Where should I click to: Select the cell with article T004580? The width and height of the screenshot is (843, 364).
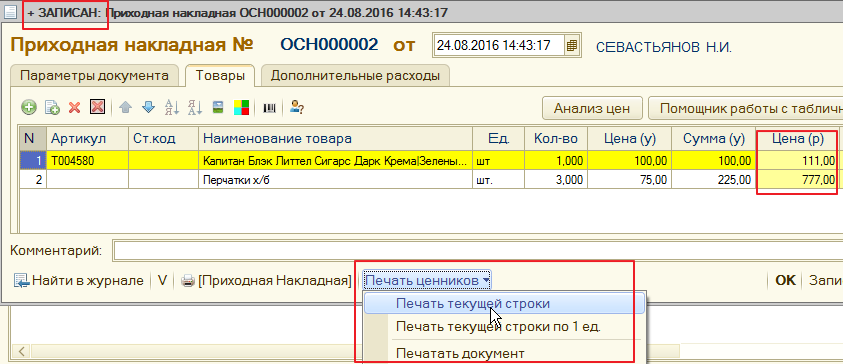pyautogui.click(x=87, y=160)
